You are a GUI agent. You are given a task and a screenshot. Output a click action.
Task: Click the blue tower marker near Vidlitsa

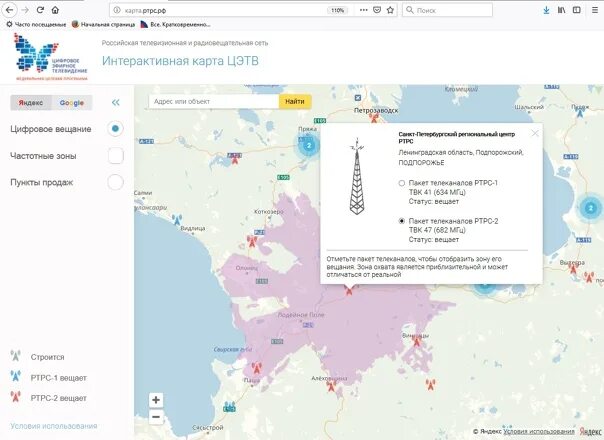(x=177, y=220)
